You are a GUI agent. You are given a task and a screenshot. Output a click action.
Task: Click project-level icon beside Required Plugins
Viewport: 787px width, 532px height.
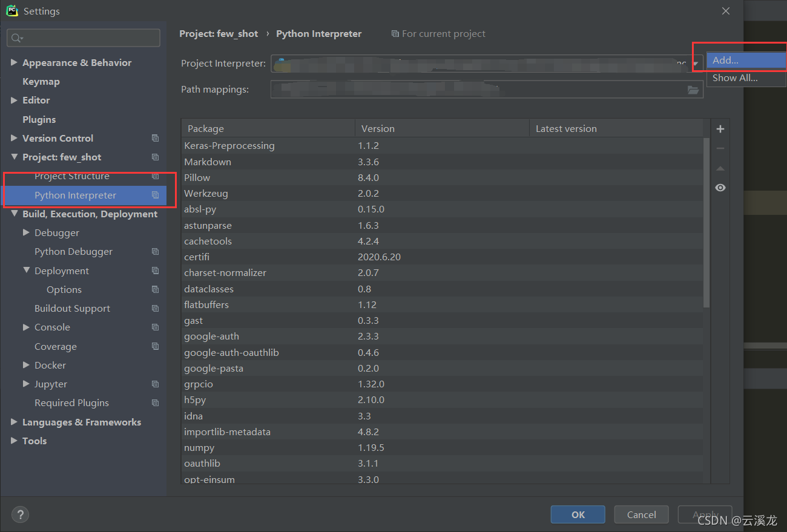tap(155, 402)
